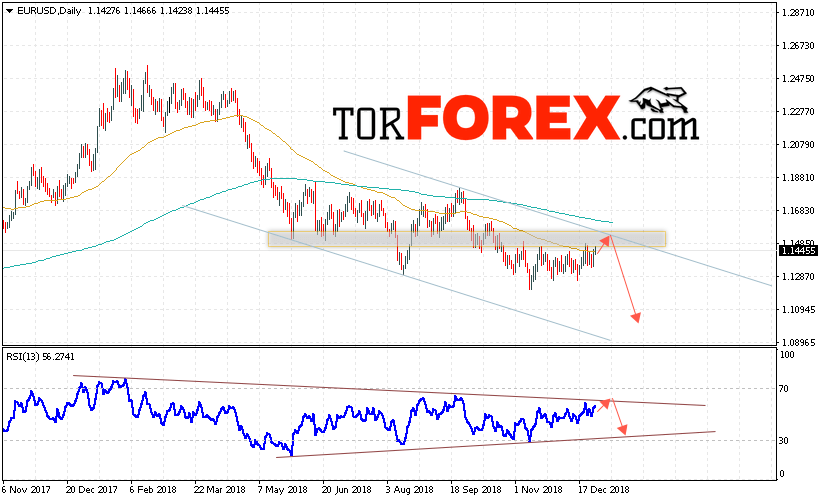The height and width of the screenshot is (501, 822).
Task: Select the RSI scale value 100
Action: point(787,355)
